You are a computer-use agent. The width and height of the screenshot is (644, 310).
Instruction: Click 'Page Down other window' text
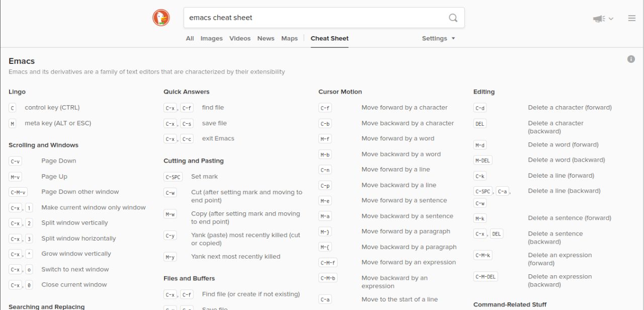[80, 191]
